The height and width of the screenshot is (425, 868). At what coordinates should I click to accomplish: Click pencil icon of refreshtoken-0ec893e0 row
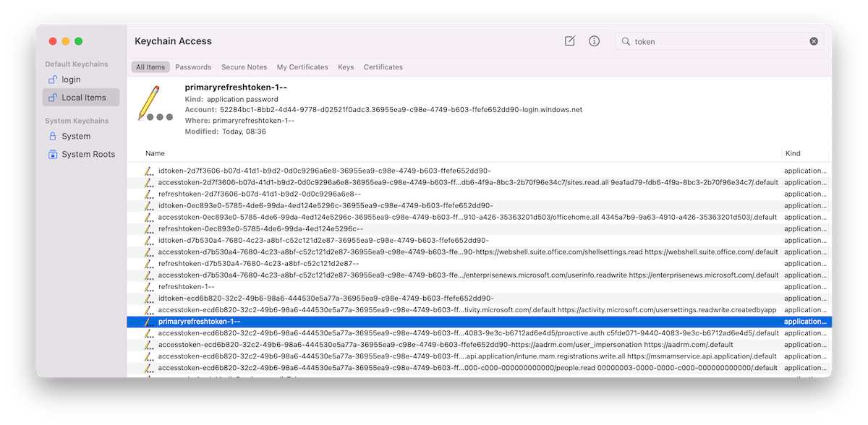click(x=149, y=228)
